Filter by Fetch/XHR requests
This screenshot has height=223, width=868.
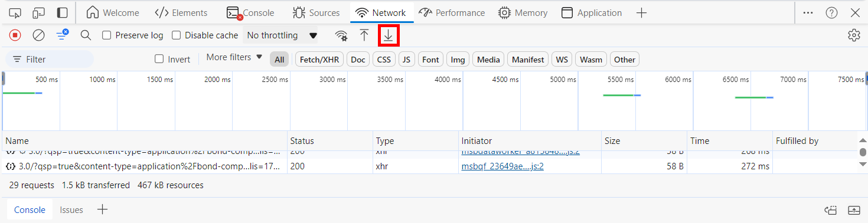tap(319, 59)
